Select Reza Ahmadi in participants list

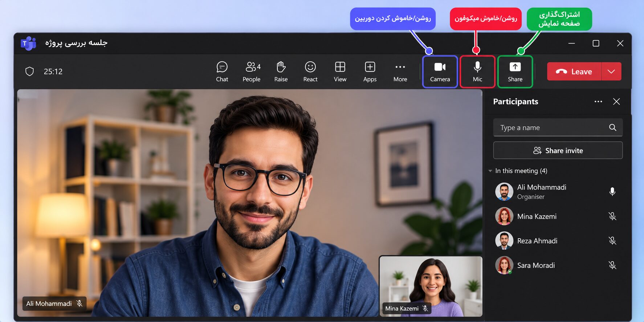click(558, 241)
